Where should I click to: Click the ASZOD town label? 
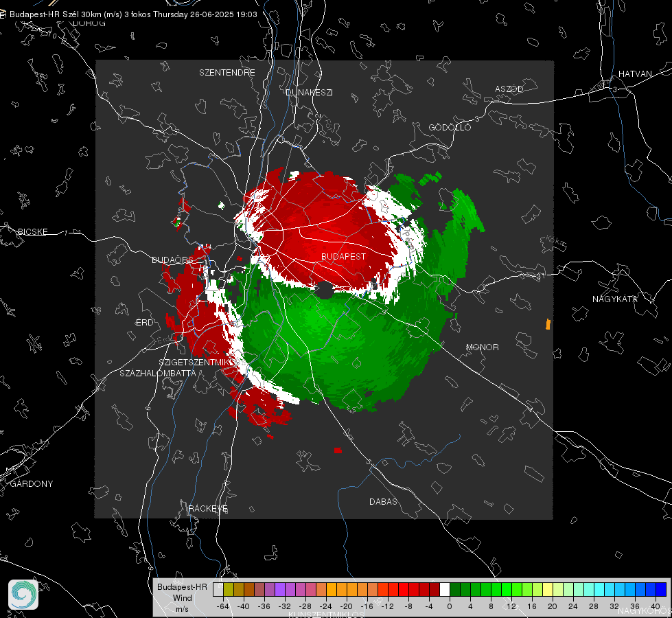point(509,89)
